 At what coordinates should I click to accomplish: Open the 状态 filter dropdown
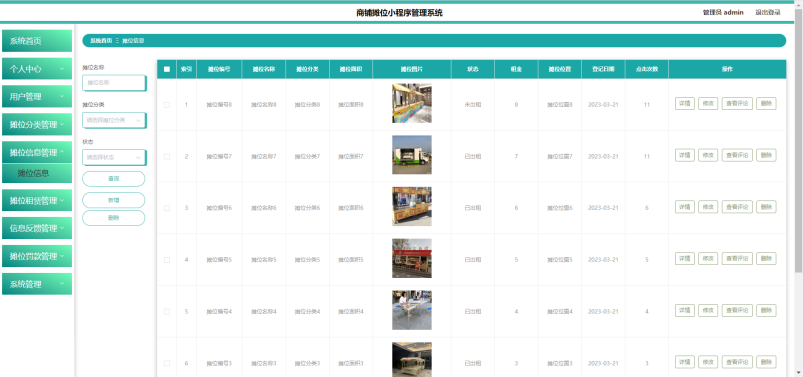coord(114,157)
